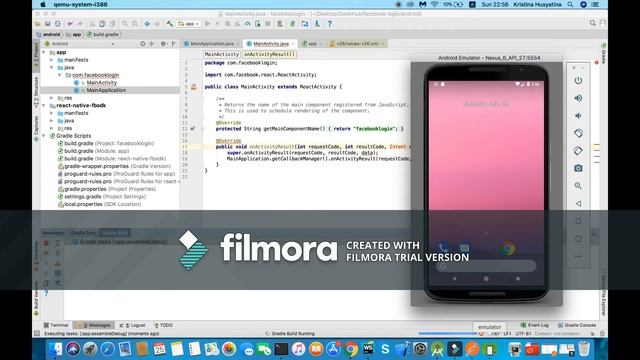Click the android breadcrumb in navigation bar
Image resolution: width=640 pixels, height=360 pixels.
pyautogui.click(x=49, y=35)
